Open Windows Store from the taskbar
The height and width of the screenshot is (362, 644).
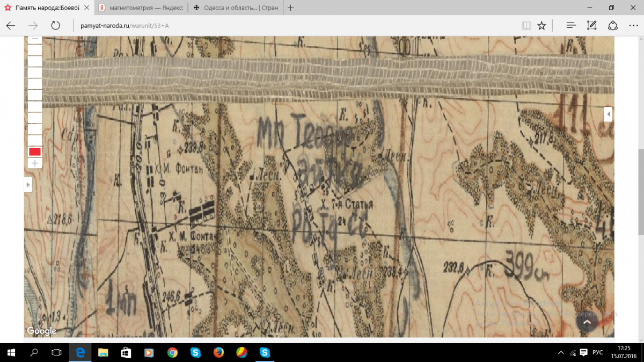(126, 352)
